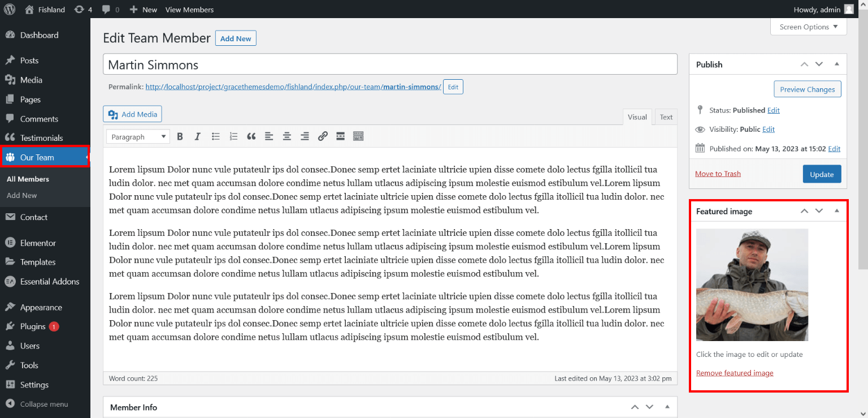This screenshot has height=418, width=868.
Task: Click the Martin Simmons title field
Action: tap(390, 64)
